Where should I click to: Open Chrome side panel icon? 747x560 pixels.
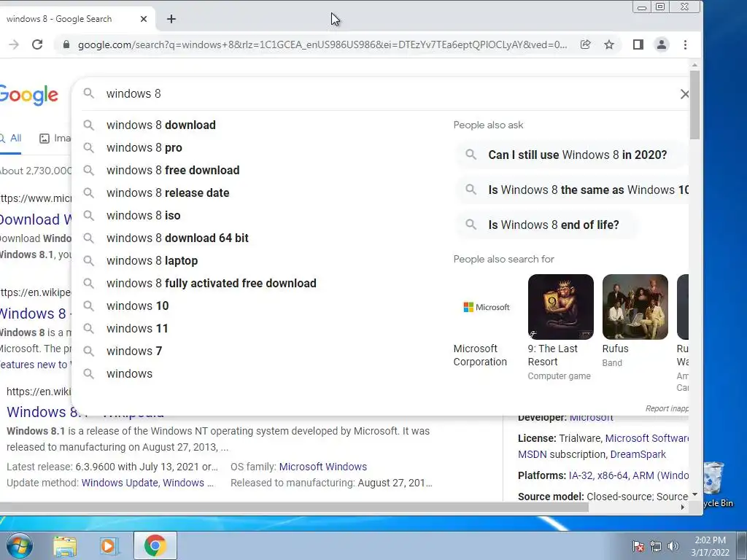[x=638, y=44]
